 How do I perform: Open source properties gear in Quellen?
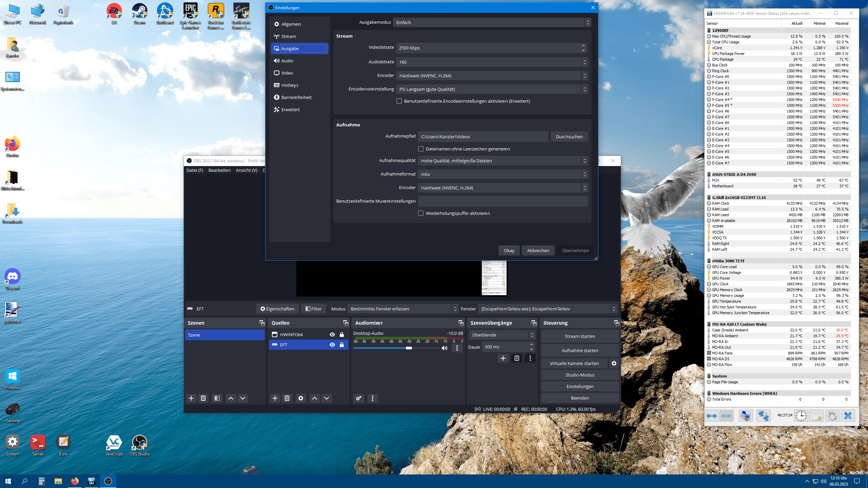(301, 398)
